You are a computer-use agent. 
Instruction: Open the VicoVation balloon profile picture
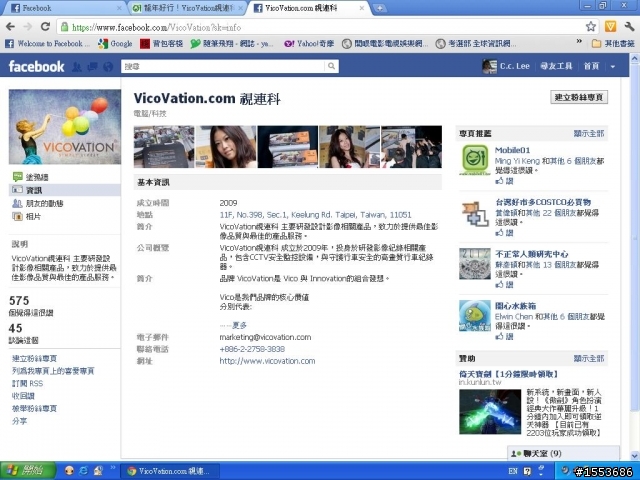coord(64,127)
